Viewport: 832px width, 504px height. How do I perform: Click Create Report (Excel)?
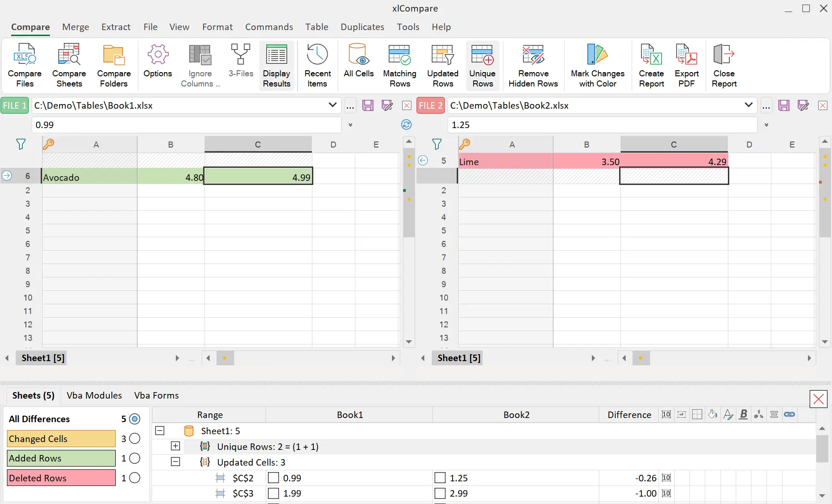pos(652,66)
